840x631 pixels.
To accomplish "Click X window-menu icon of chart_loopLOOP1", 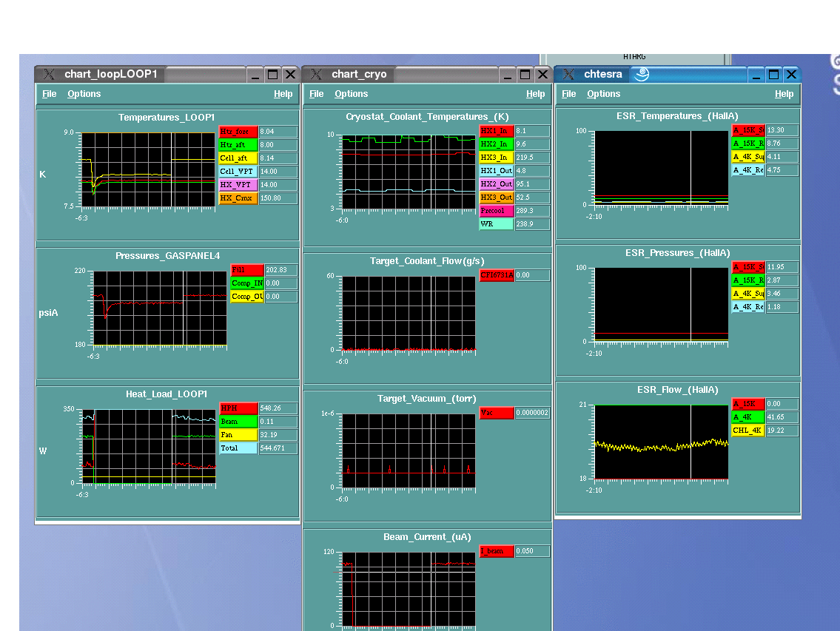I will tap(49, 74).
